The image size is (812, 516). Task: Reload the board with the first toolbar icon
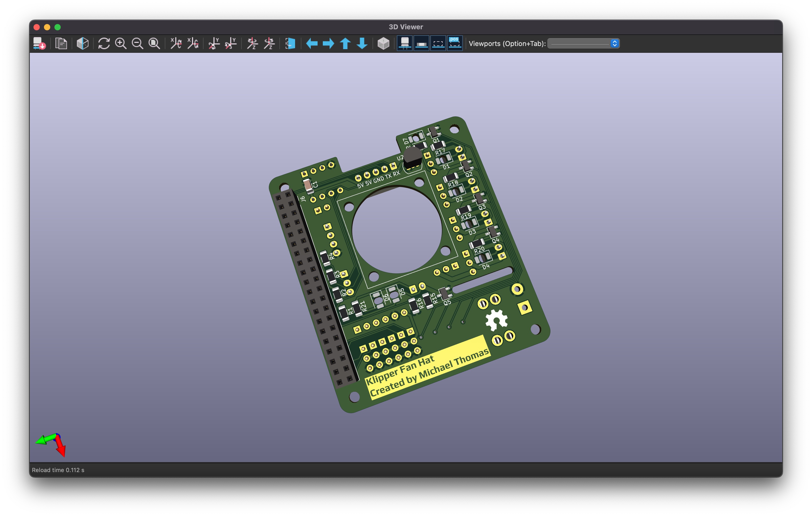coord(40,43)
